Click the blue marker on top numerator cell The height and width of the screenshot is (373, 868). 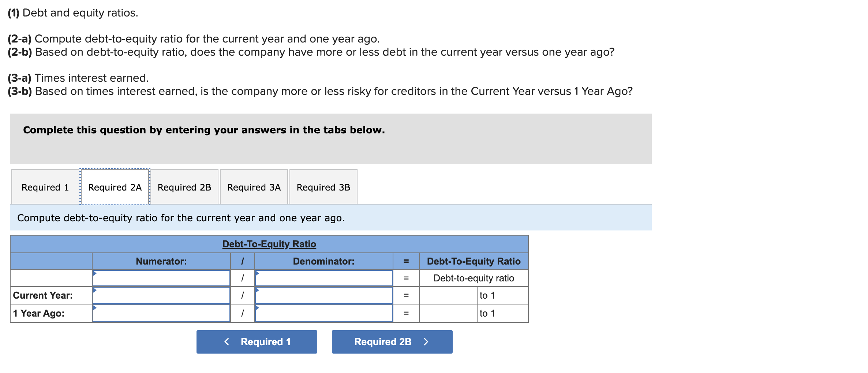pos(95,274)
